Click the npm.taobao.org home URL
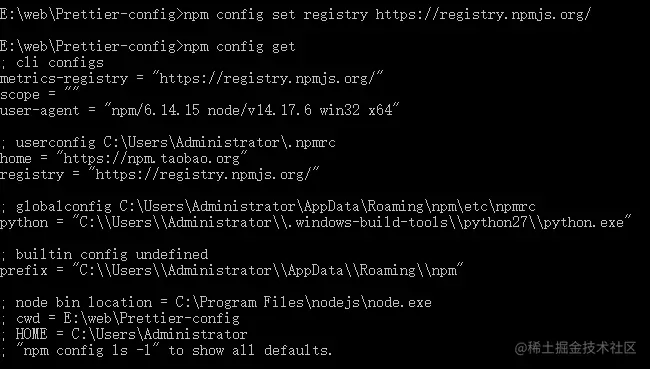The height and width of the screenshot is (369, 650). coord(152,158)
